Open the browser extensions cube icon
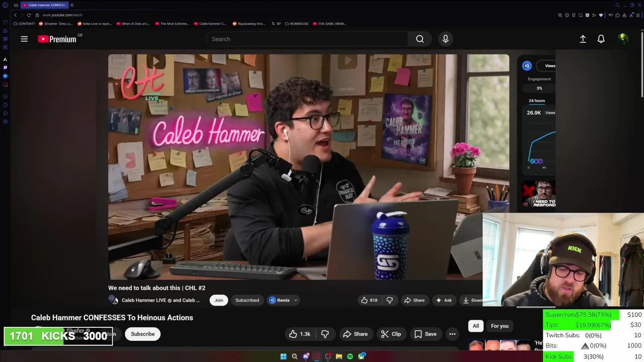This screenshot has height=362, width=644. click(617, 15)
